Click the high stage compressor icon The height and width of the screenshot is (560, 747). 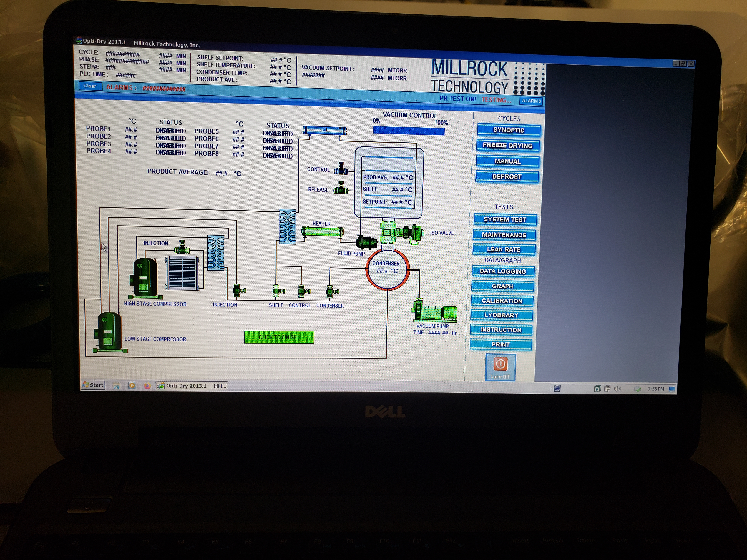tap(145, 279)
